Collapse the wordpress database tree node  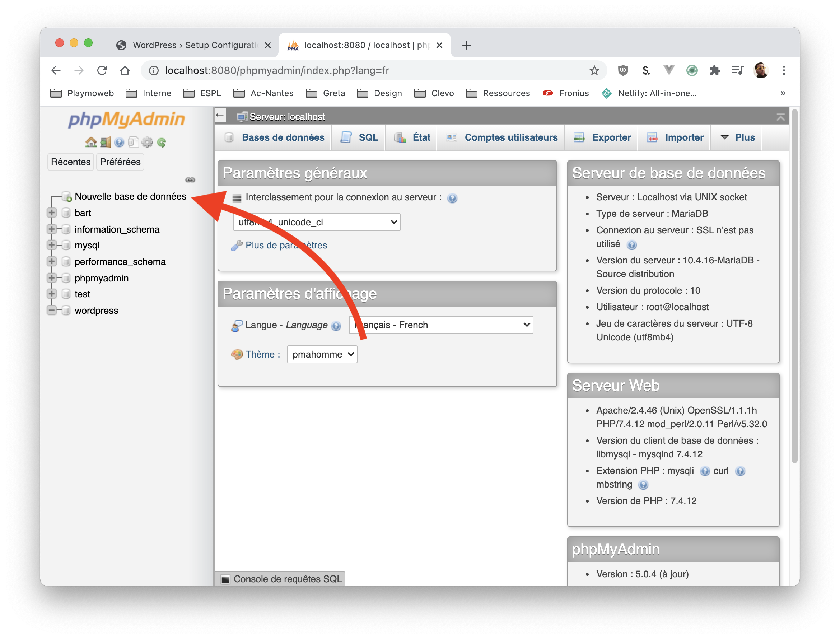52,311
